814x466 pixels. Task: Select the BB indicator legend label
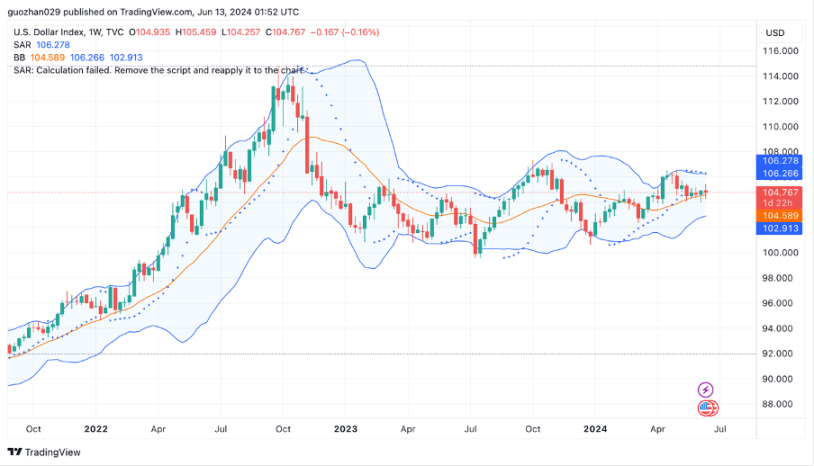point(20,58)
